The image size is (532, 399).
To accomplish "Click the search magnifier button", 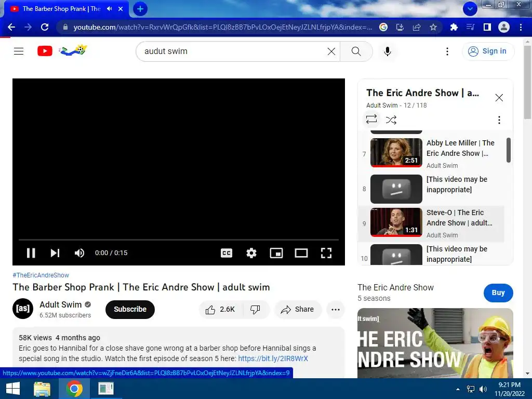I will [x=356, y=51].
